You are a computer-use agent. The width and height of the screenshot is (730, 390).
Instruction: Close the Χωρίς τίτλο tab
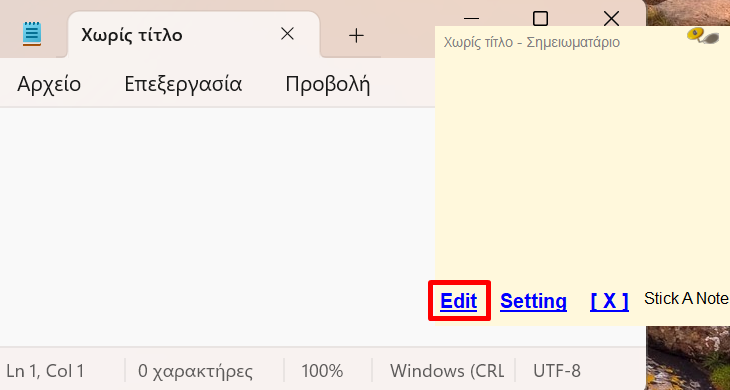pyautogui.click(x=288, y=34)
